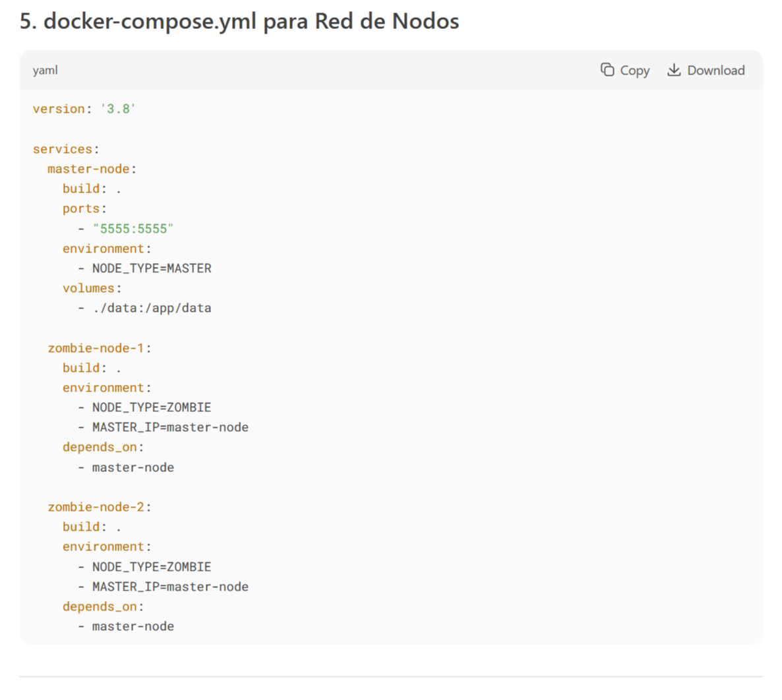Click the Download button label
782x700 pixels.
click(715, 71)
